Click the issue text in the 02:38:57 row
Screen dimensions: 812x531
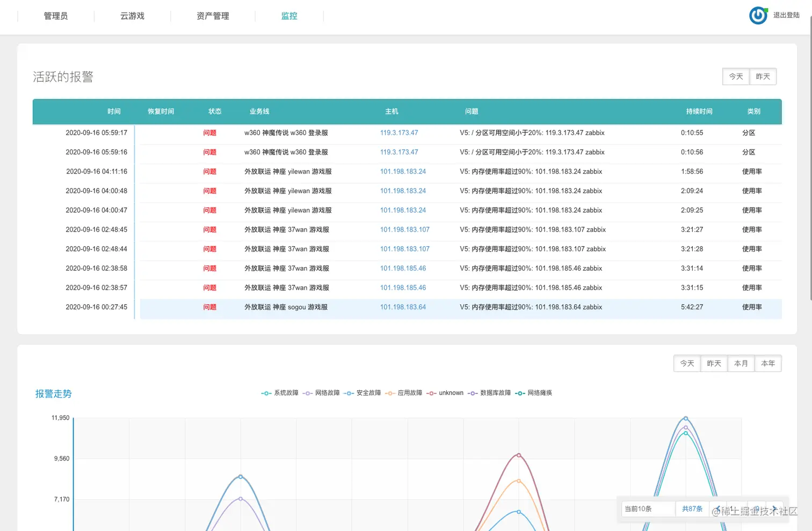coord(531,288)
